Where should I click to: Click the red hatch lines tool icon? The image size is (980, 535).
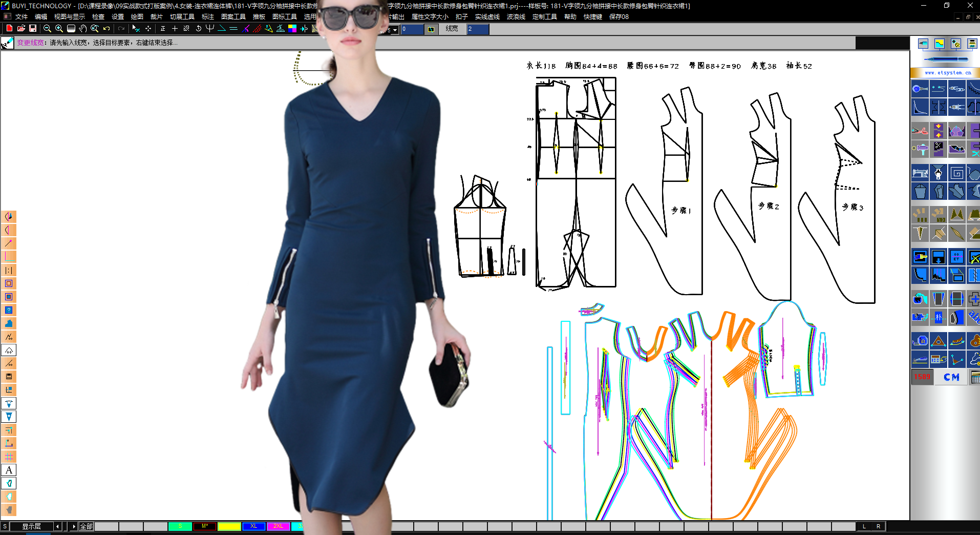(257, 29)
